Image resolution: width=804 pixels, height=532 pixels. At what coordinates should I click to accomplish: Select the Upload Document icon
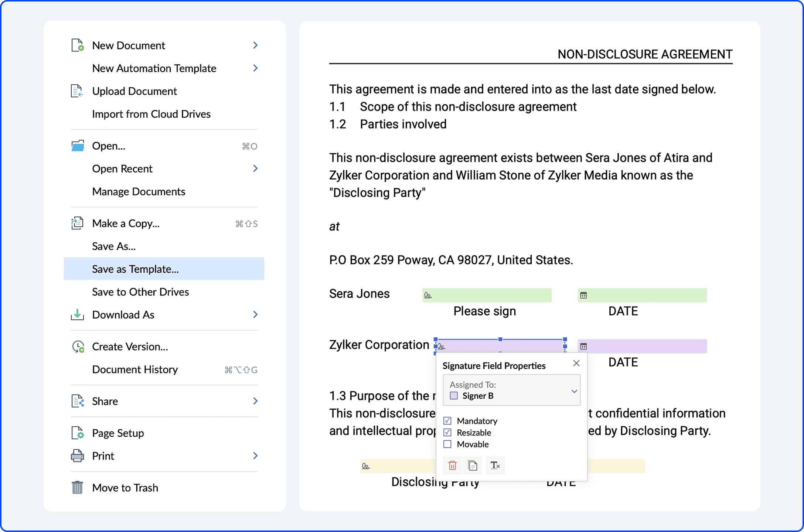pos(77,91)
